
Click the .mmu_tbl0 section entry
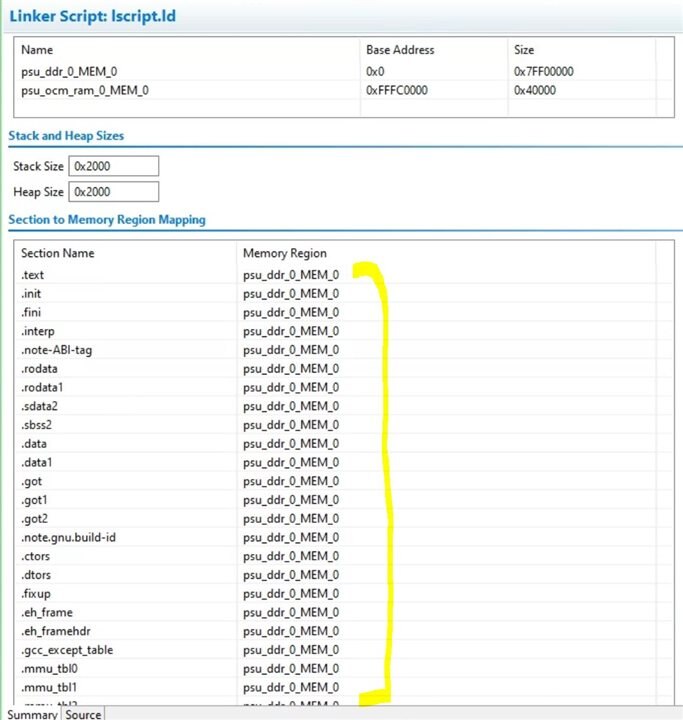click(49, 668)
